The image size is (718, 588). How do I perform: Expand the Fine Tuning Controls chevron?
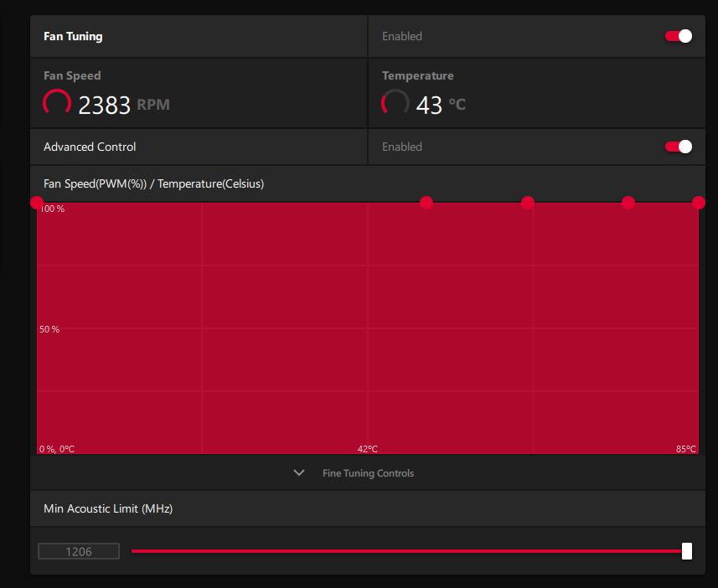click(299, 473)
